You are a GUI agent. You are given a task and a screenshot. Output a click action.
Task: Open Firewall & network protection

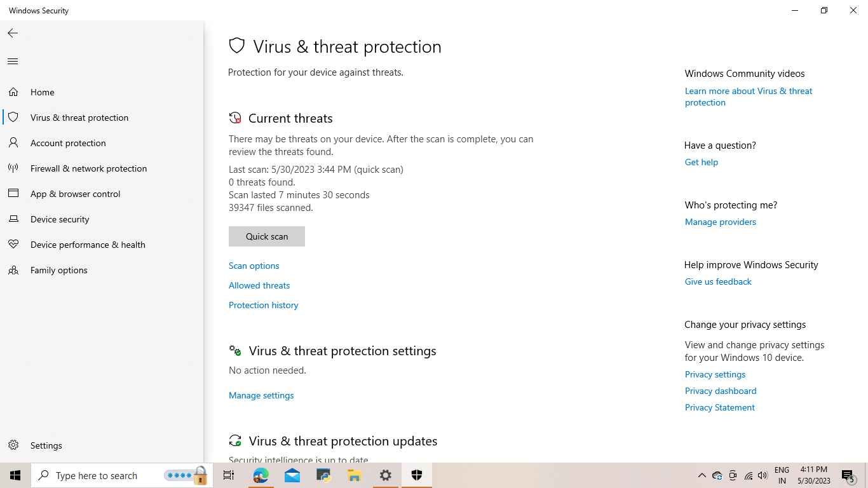(x=88, y=168)
